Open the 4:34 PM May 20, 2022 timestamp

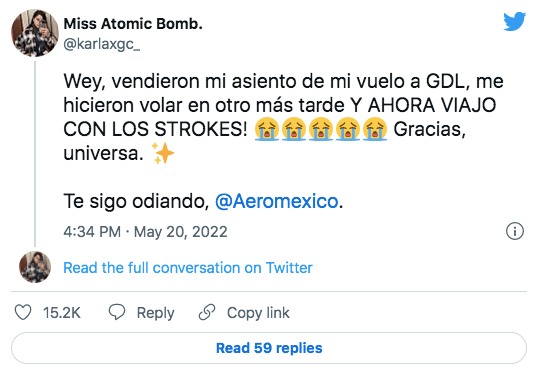pos(145,231)
